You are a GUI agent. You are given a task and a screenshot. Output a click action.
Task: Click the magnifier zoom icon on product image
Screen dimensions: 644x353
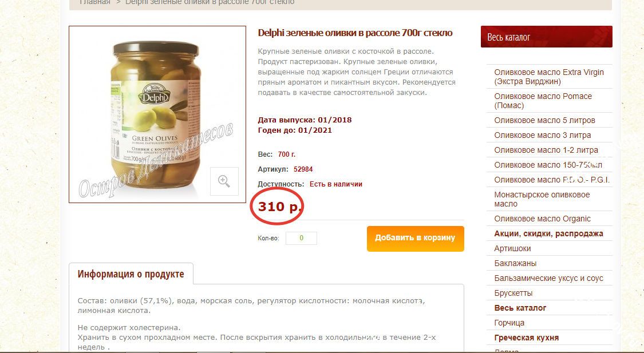click(224, 181)
